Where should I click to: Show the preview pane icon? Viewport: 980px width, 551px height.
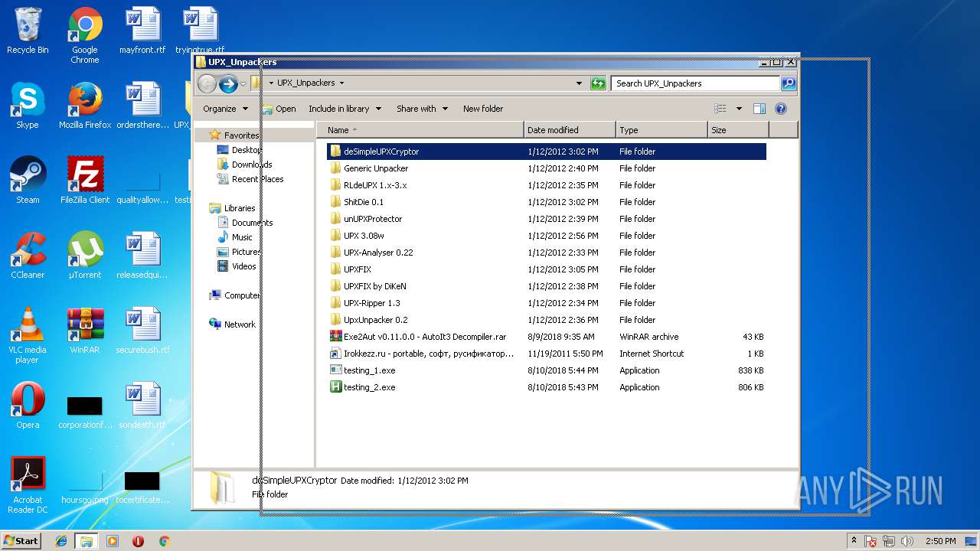[x=759, y=109]
